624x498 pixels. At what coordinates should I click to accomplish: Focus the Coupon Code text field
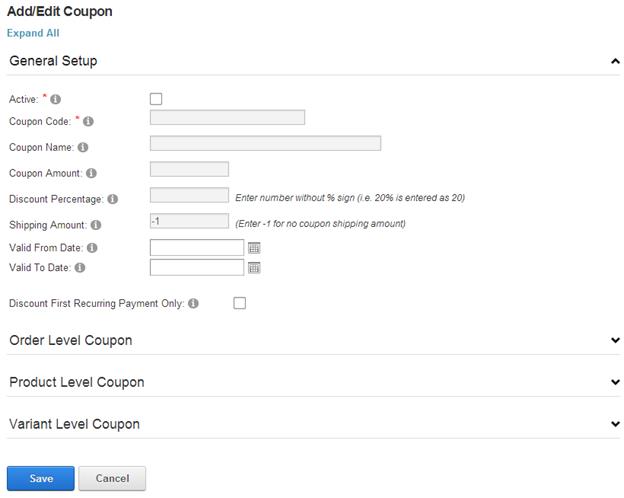click(227, 118)
